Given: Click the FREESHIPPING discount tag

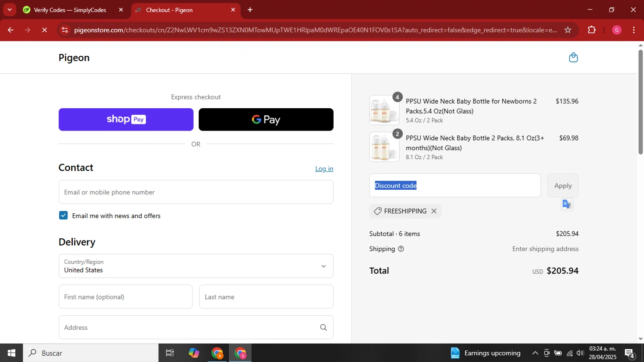Looking at the screenshot, I should tap(405, 211).
